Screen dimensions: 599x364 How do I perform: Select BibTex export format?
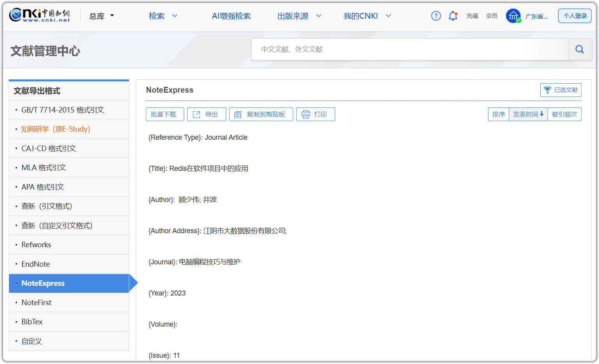[32, 322]
